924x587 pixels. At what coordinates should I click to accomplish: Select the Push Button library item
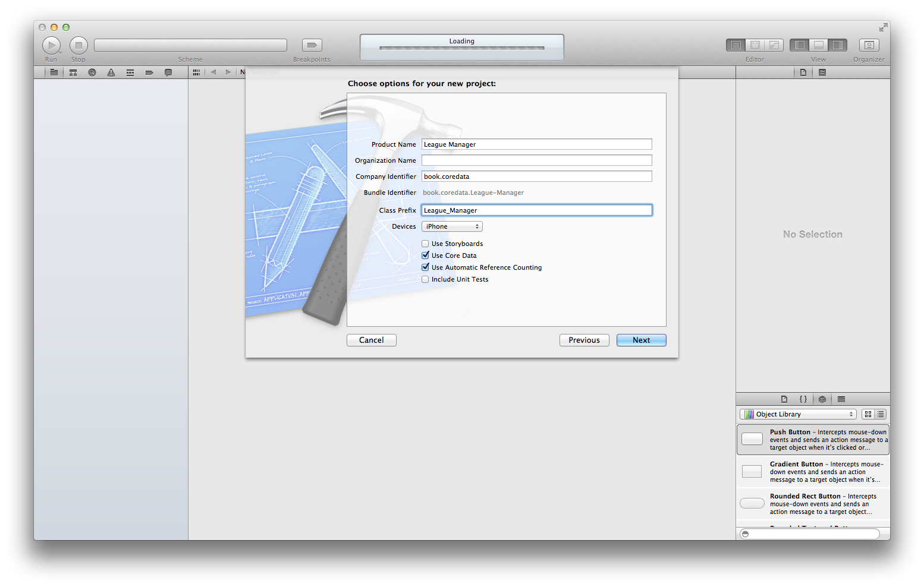[813, 440]
